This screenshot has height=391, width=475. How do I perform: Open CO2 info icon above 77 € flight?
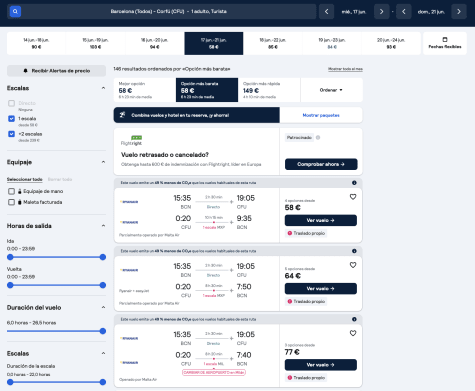(354, 319)
